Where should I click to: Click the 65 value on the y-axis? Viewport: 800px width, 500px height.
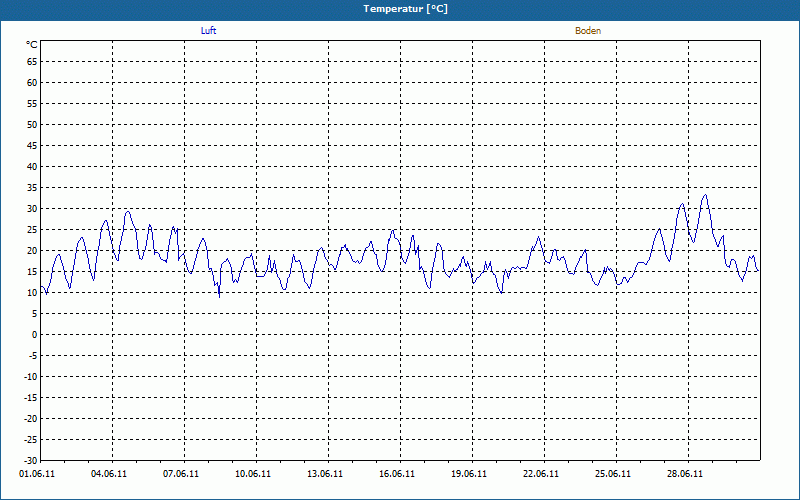click(32, 62)
